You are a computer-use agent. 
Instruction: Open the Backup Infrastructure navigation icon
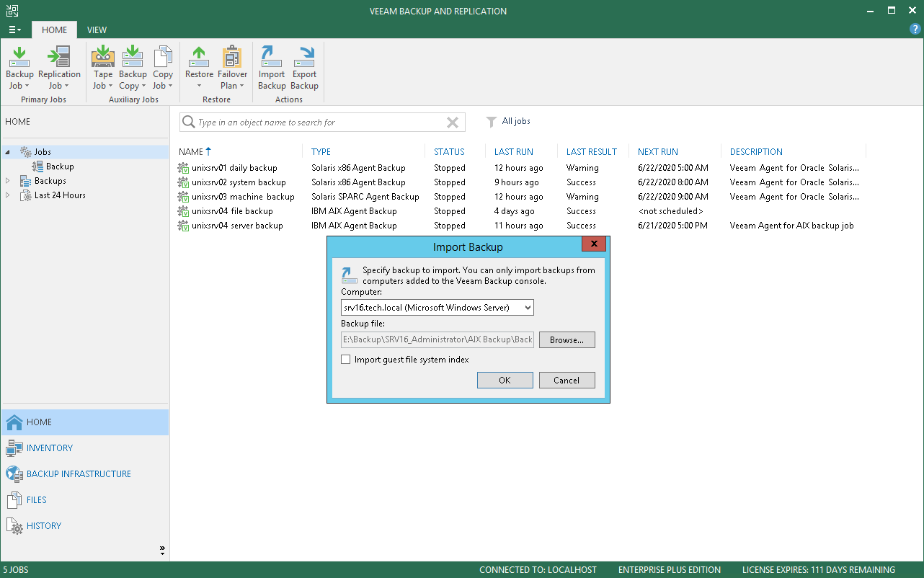pyautogui.click(x=14, y=474)
